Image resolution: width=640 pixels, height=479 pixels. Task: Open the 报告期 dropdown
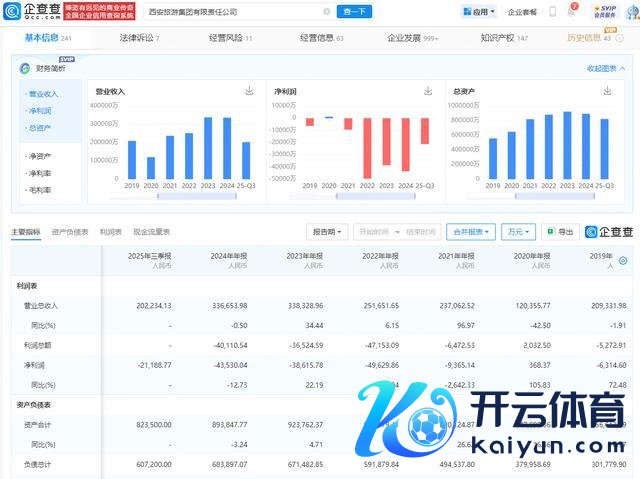click(x=327, y=232)
